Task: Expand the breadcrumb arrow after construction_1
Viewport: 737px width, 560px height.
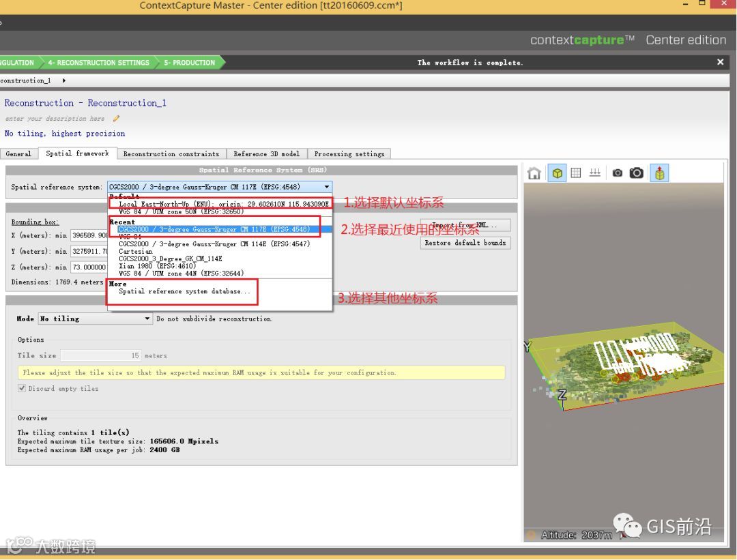Action: (x=64, y=80)
